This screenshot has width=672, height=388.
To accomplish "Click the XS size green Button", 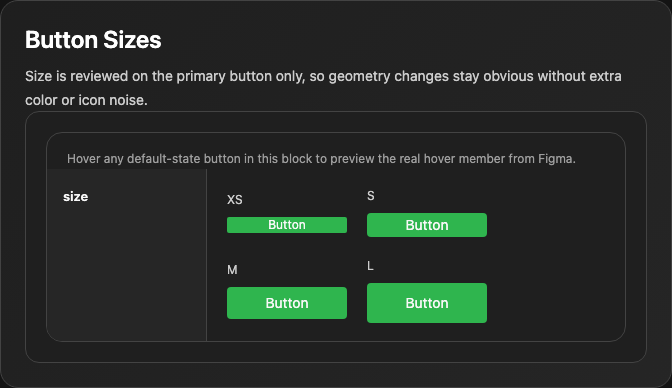I will point(287,225).
